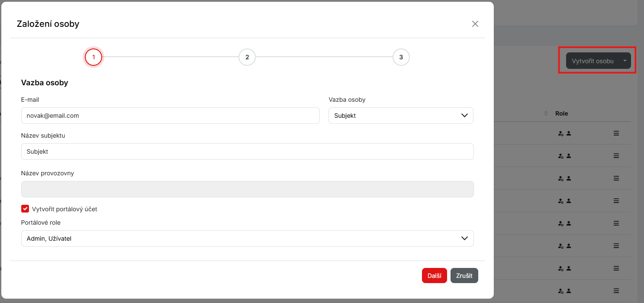Open hamburger menu in fifth table row

coord(616,223)
